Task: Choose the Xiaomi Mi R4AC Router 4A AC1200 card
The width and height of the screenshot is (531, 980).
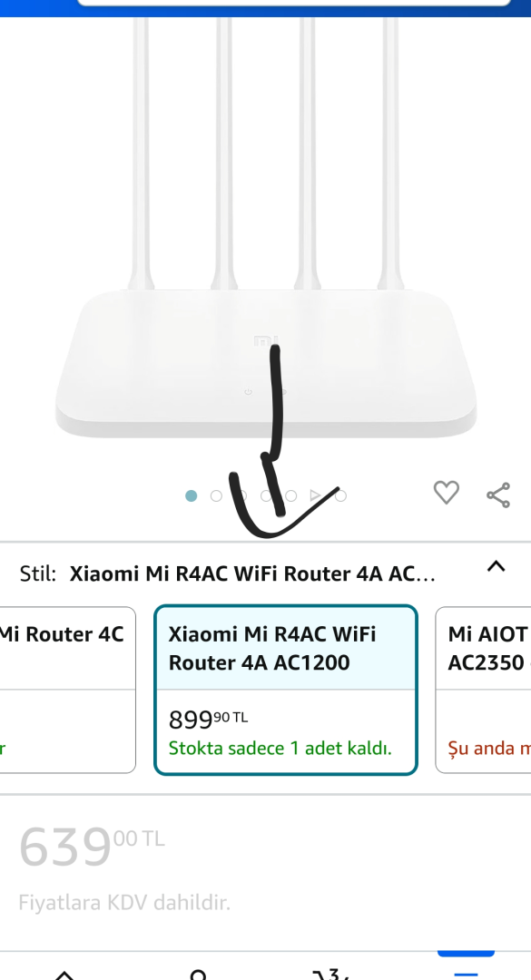Action: click(x=286, y=690)
